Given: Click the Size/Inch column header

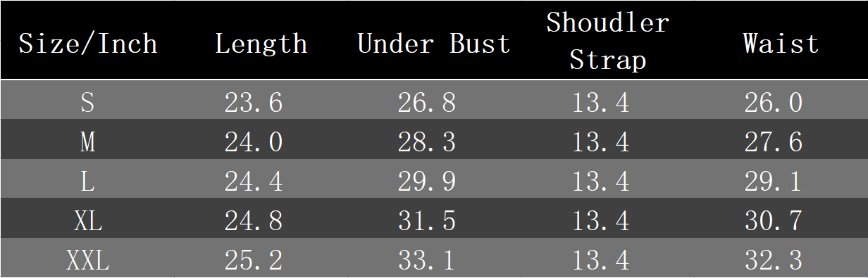Looking at the screenshot, I should [87, 44].
